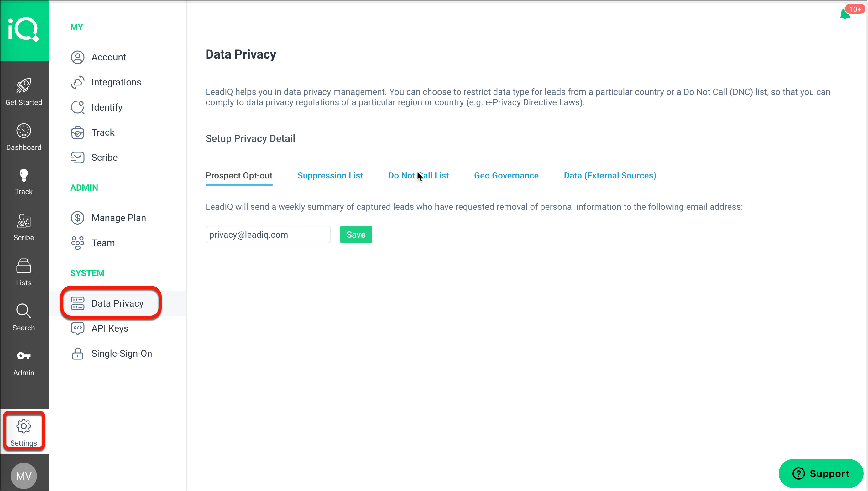Select the Geo Governance tab
868x491 pixels.
pyautogui.click(x=506, y=175)
